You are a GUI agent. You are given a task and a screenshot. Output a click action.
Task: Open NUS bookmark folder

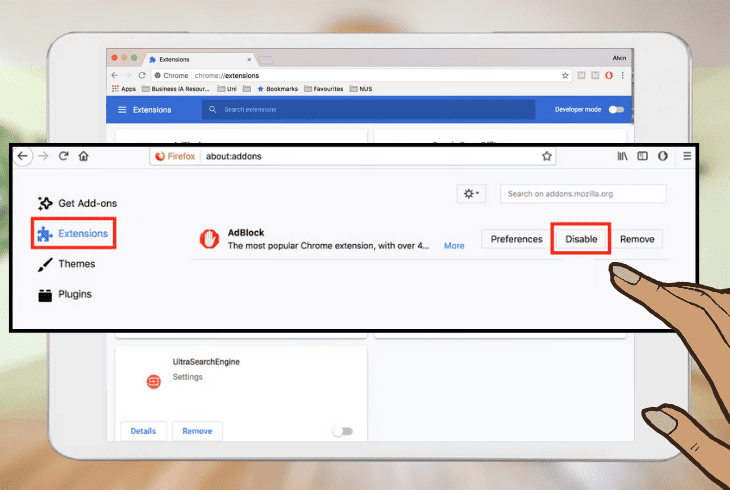(x=361, y=88)
